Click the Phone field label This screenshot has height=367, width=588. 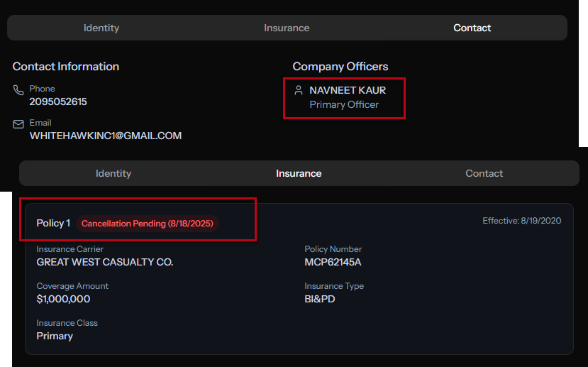tap(42, 89)
